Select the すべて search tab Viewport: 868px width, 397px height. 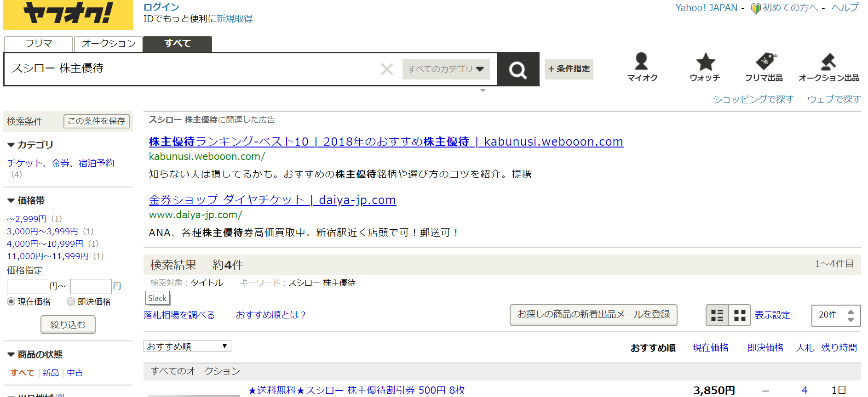point(178,44)
